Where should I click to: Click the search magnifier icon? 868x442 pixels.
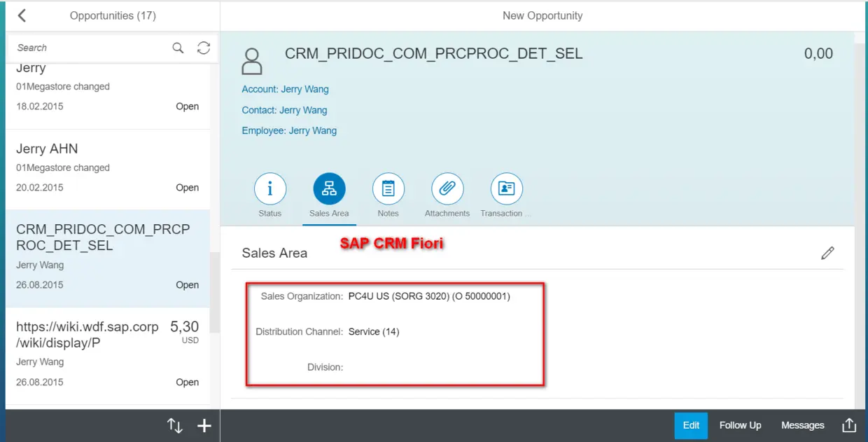coord(178,48)
